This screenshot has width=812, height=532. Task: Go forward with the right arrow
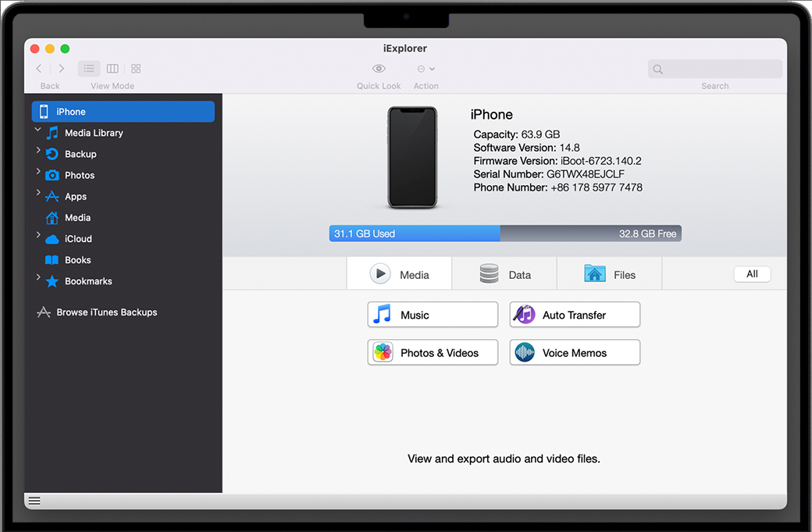[x=61, y=69]
